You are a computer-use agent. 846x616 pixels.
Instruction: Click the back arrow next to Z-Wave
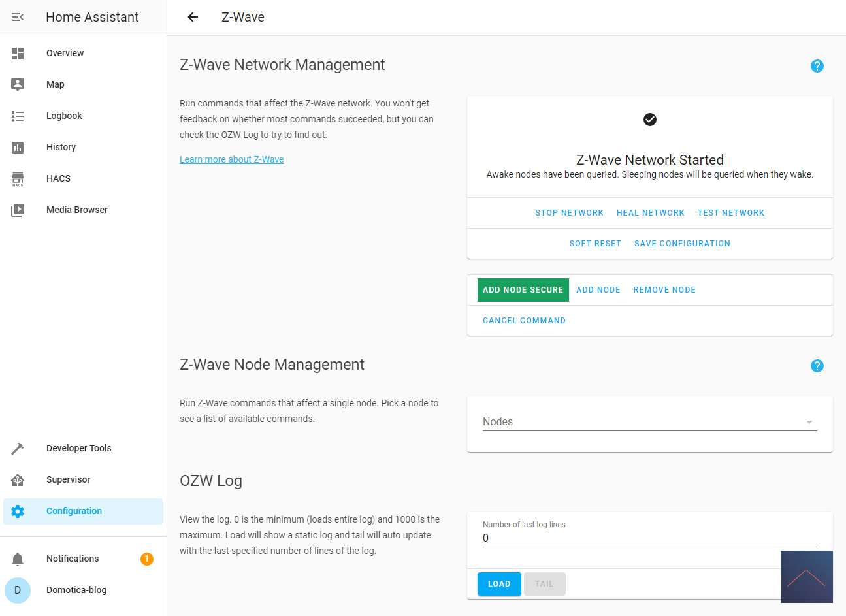193,17
